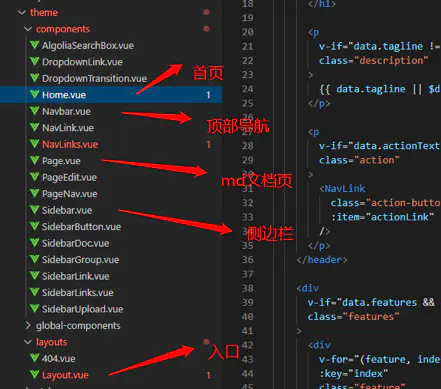Click line number 36 in the gutter
Image resolution: width=441 pixels, height=389 pixels.
[248, 260]
